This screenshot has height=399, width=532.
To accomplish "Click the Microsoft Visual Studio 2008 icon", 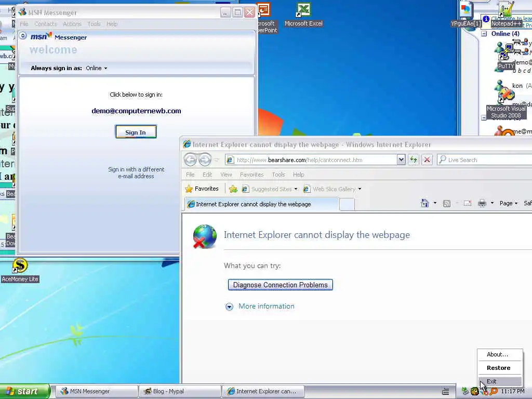I will pyautogui.click(x=506, y=103).
